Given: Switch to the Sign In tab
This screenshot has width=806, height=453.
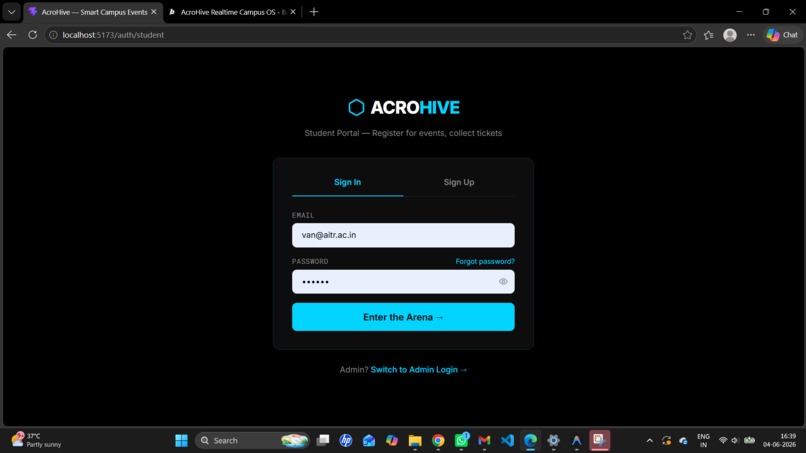Looking at the screenshot, I should pyautogui.click(x=347, y=182).
